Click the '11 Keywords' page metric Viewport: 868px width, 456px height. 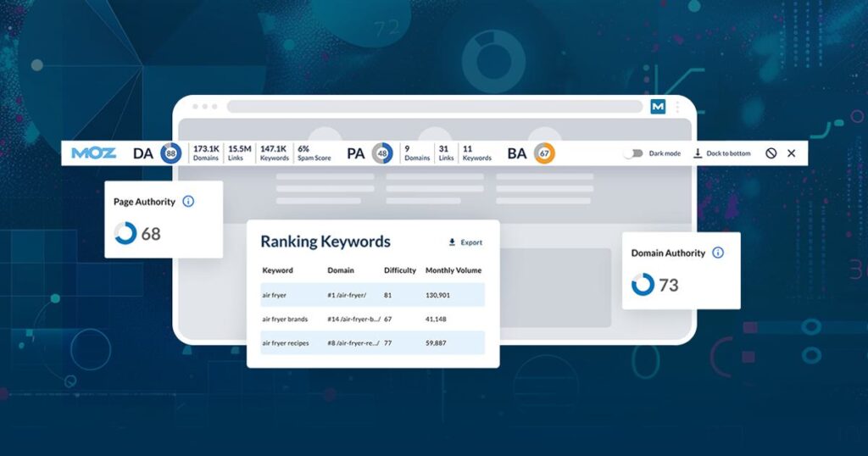click(476, 153)
